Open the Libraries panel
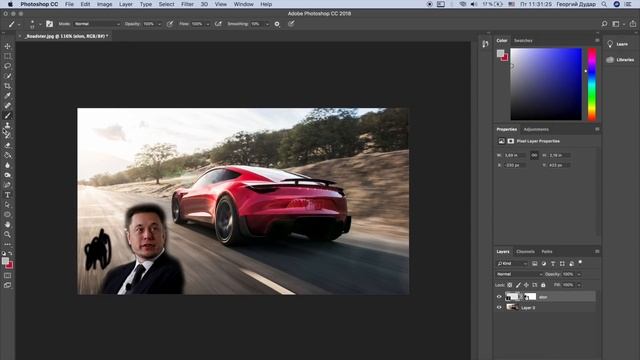640x360 pixels. click(620, 60)
